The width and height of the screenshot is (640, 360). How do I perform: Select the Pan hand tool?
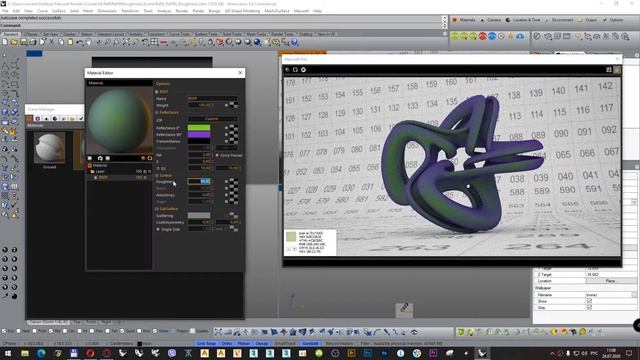point(89,42)
